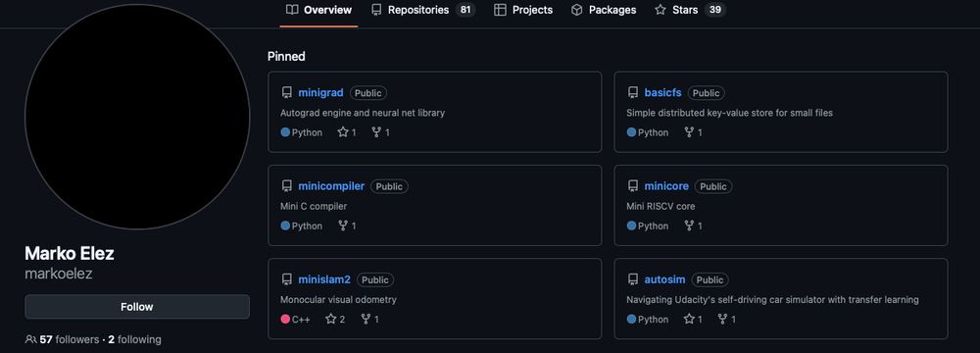Viewport: 980px width, 353px height.
Task: Click the Public badge on minislam2
Action: [x=375, y=279]
